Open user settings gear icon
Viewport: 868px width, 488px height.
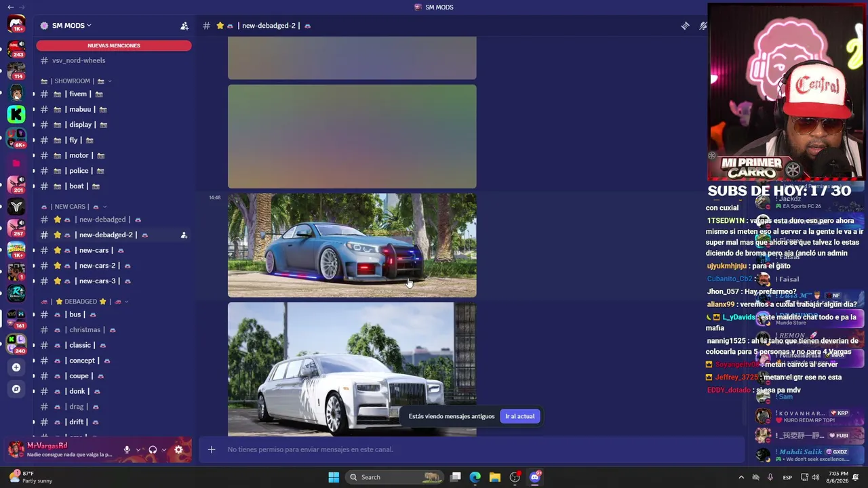pos(178,449)
